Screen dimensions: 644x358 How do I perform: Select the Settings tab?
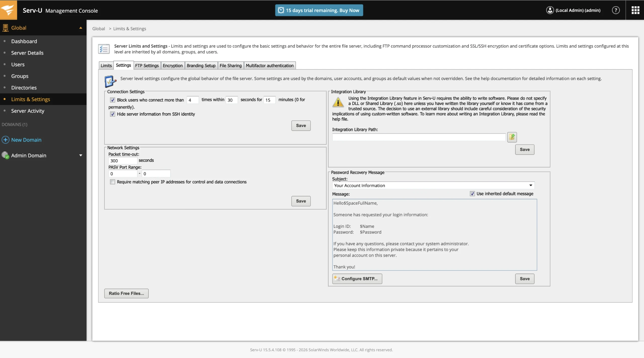point(123,65)
